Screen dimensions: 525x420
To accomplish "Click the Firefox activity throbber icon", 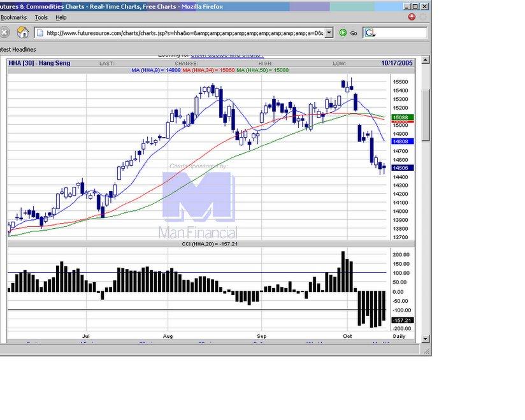I will (423, 17).
